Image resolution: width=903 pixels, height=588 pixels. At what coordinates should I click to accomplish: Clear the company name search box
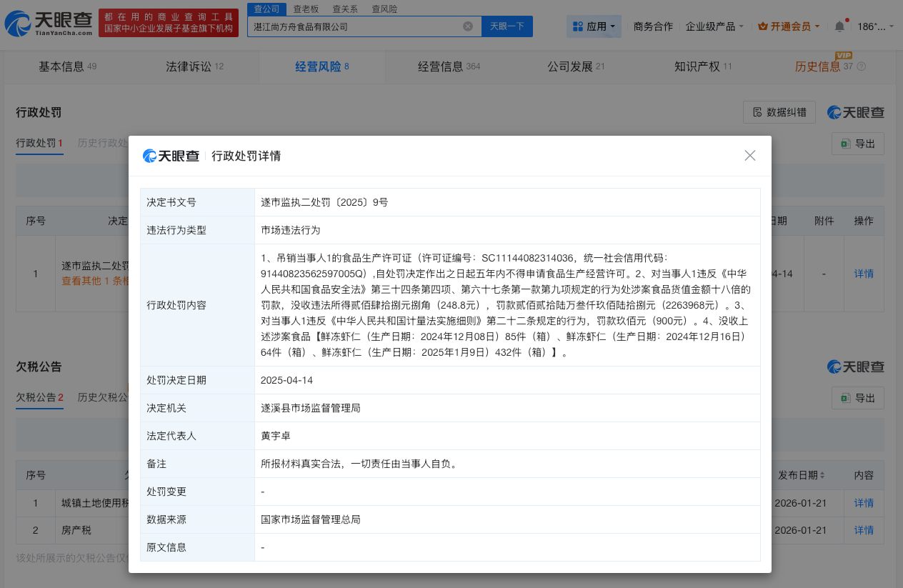click(468, 26)
